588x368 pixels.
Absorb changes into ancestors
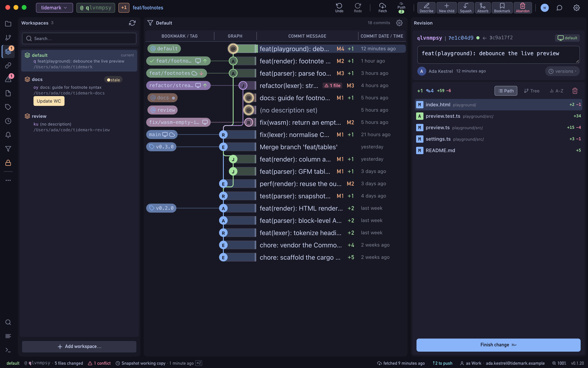tap(483, 8)
